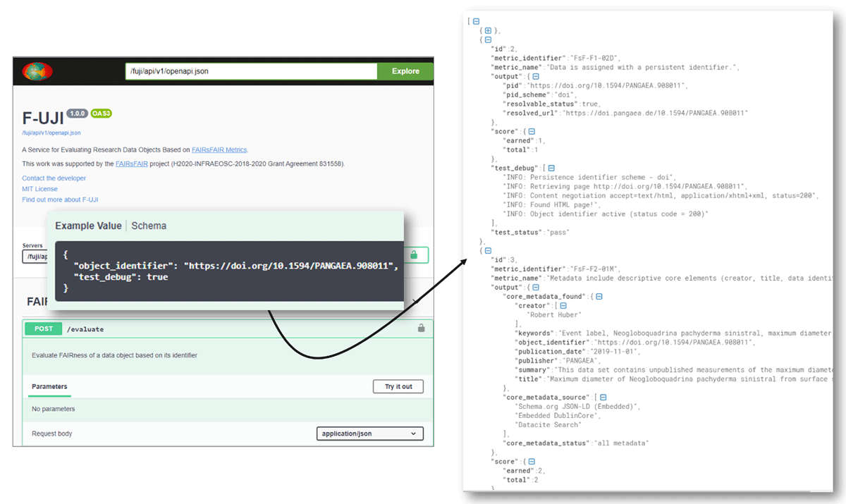The width and height of the screenshot is (846, 504).
Task: Expand the collapsed first JSON object
Action: [x=488, y=31]
